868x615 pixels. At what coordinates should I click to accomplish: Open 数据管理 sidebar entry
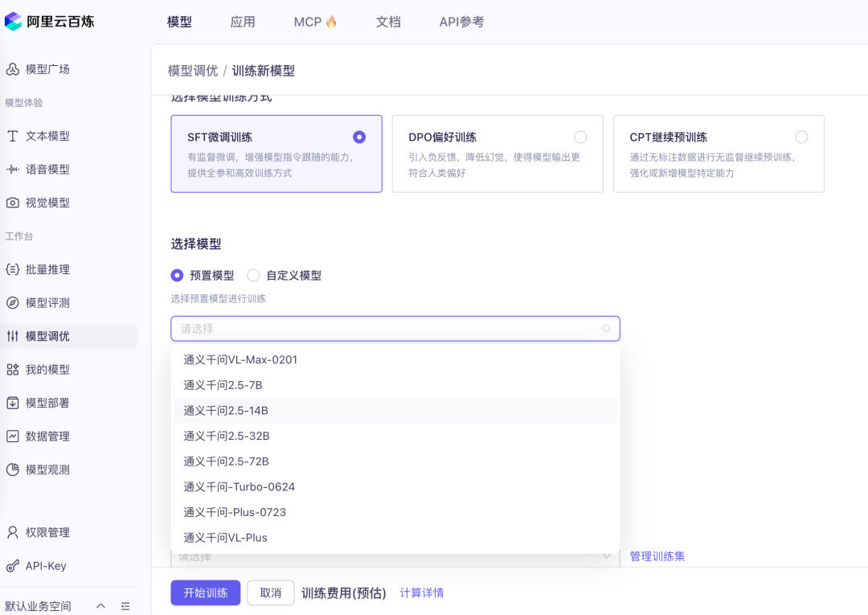47,437
